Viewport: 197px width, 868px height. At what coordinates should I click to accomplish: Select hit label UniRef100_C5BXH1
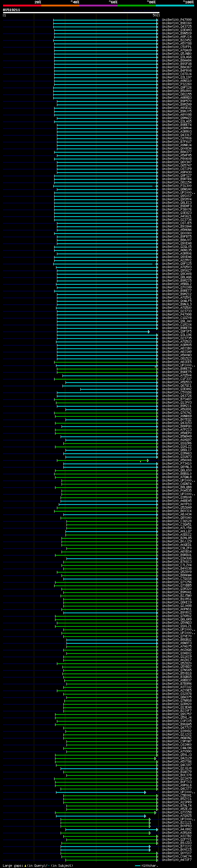point(177,796)
